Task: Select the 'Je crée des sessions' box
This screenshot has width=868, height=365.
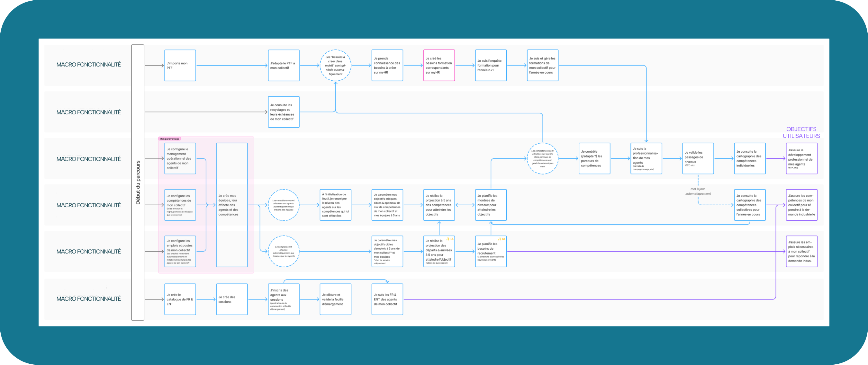Action: [x=232, y=299]
